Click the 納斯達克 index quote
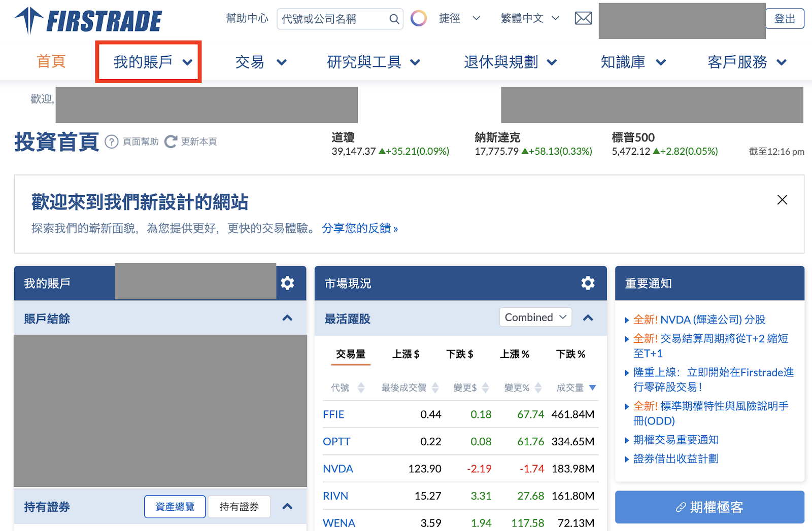This screenshot has height=531, width=812. tap(533, 144)
